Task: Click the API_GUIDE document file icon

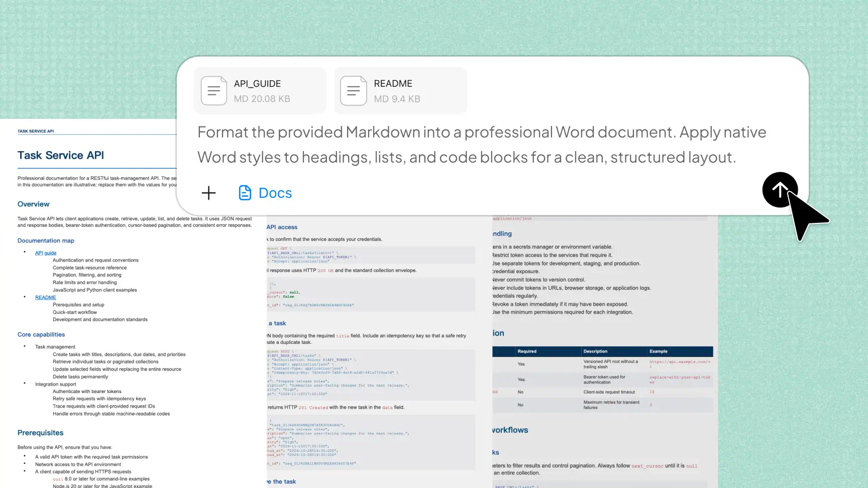Action: [214, 91]
